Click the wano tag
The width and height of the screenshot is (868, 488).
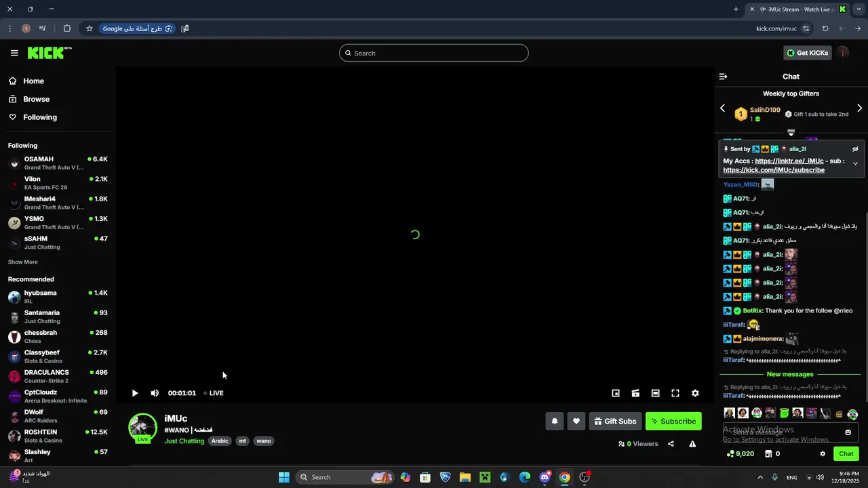point(264,441)
